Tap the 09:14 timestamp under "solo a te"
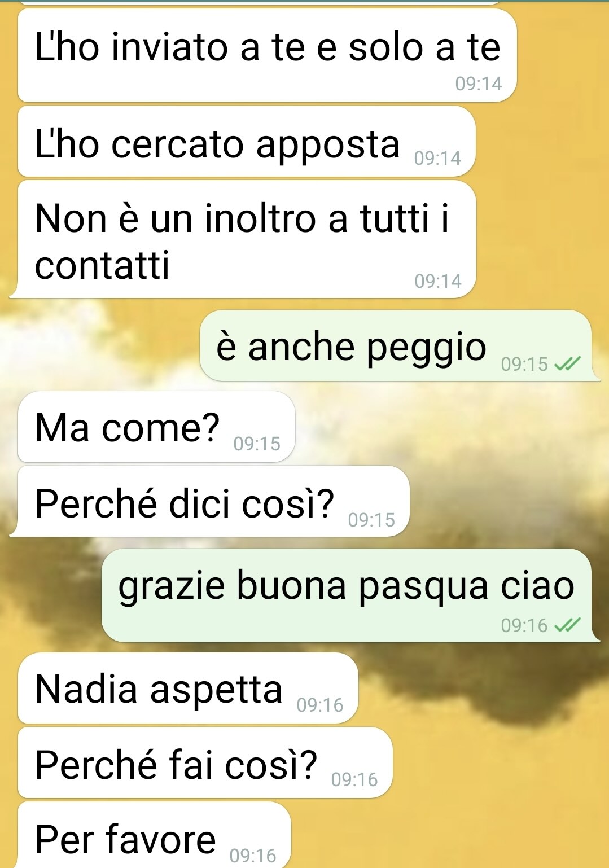Viewport: 609px width, 868px height. (479, 84)
